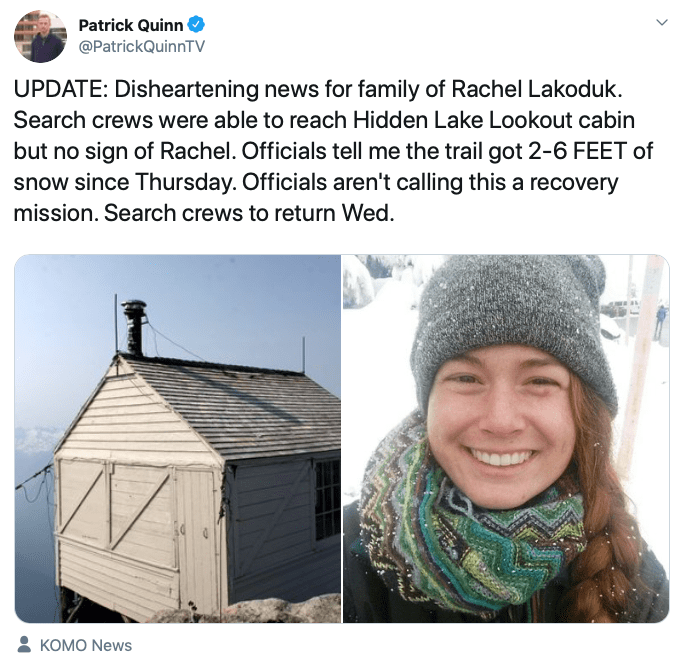
Task: Expand the tweet options chevron
Action: click(x=662, y=22)
